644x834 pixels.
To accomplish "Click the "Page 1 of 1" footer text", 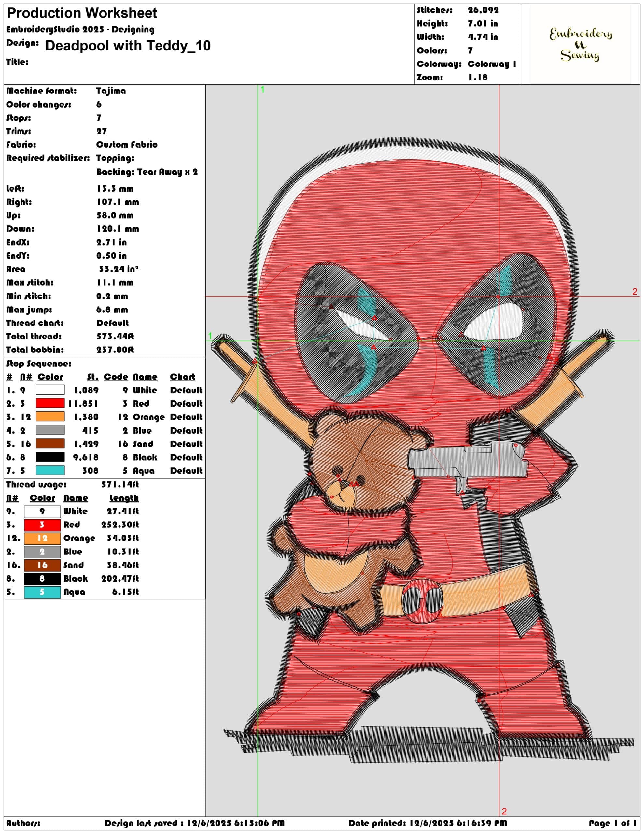I will [x=612, y=823].
